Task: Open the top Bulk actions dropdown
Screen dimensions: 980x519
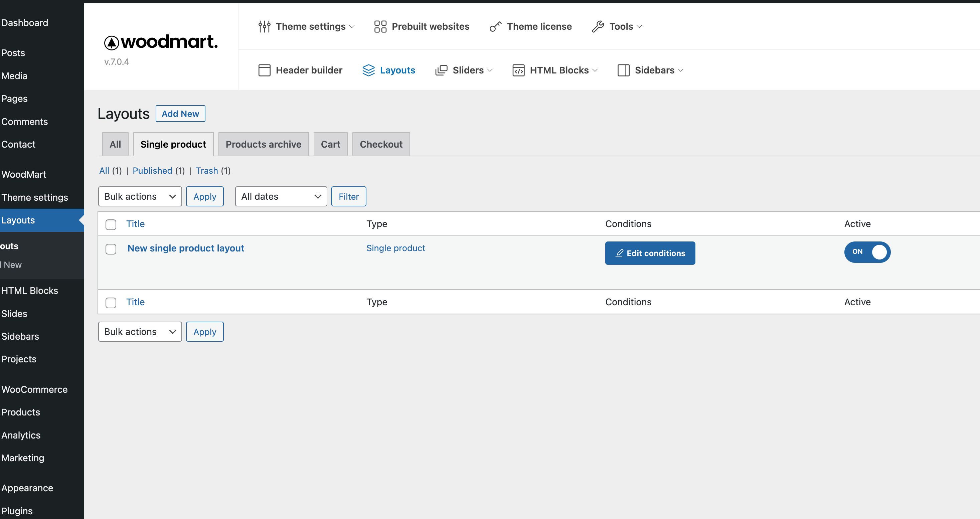Action: coord(140,196)
